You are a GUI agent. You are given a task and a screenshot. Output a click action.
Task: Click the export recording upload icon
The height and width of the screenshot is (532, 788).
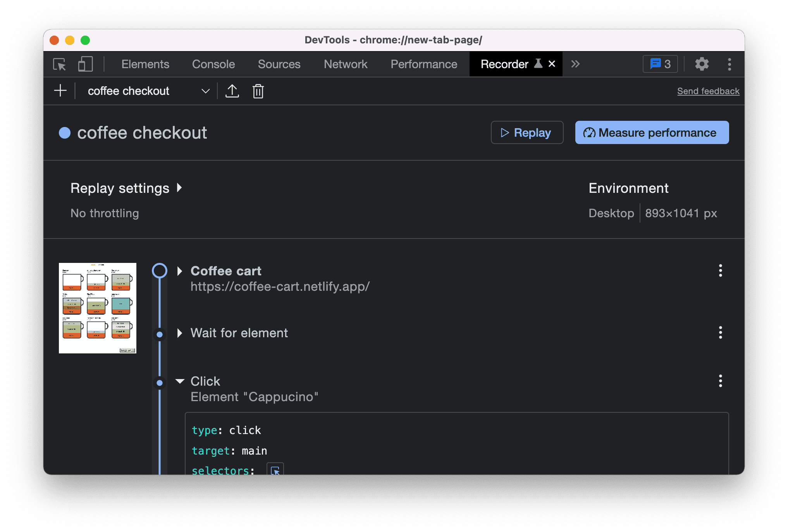232,91
